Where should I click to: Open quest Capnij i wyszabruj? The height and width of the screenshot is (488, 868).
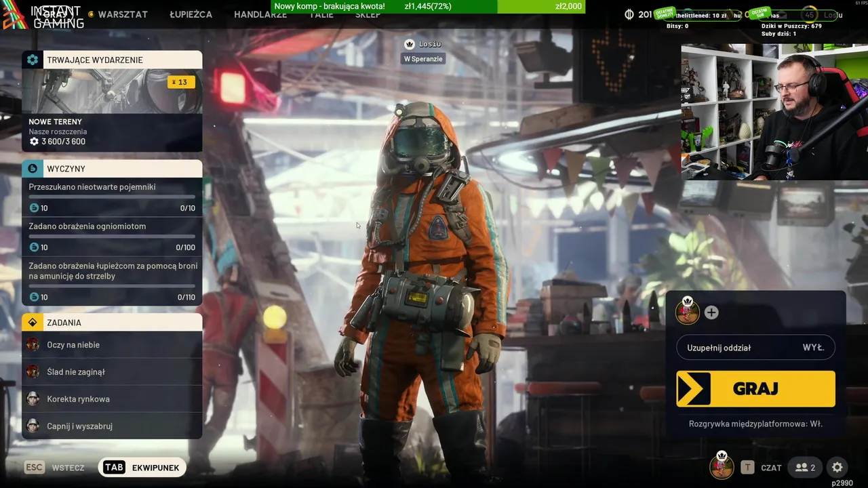point(112,426)
